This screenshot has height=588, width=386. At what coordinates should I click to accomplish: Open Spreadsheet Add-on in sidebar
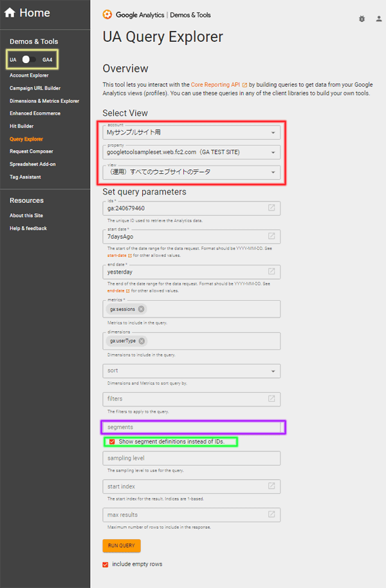point(33,164)
